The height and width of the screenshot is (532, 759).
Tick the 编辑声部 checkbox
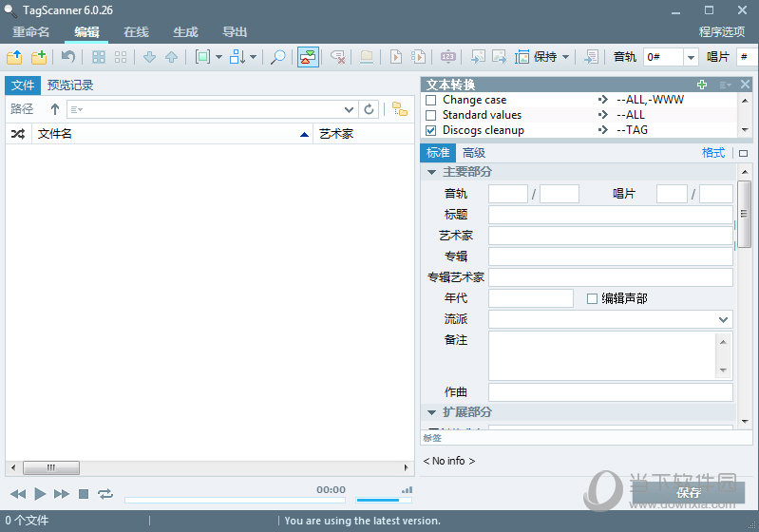pyautogui.click(x=592, y=298)
